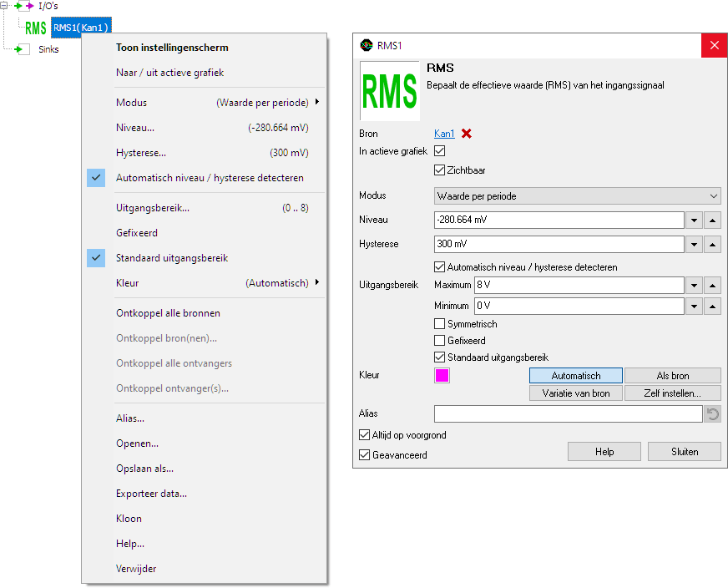Increase Minimum with up arrow
728x588 pixels.
tap(712, 306)
